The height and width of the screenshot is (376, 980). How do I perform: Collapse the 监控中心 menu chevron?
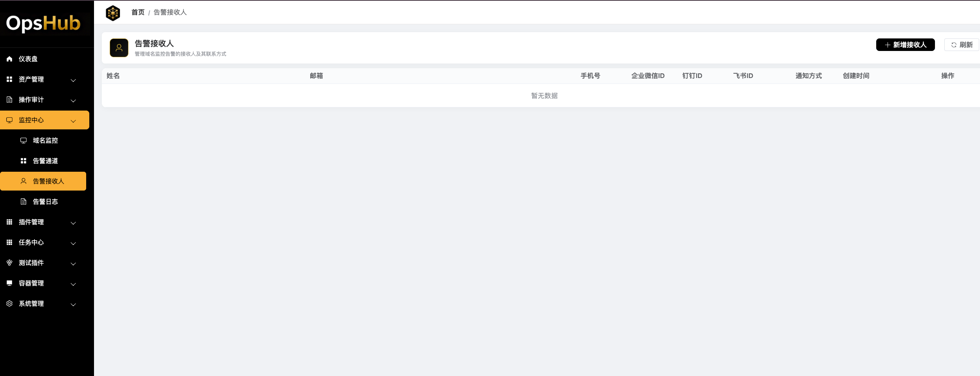73,121
